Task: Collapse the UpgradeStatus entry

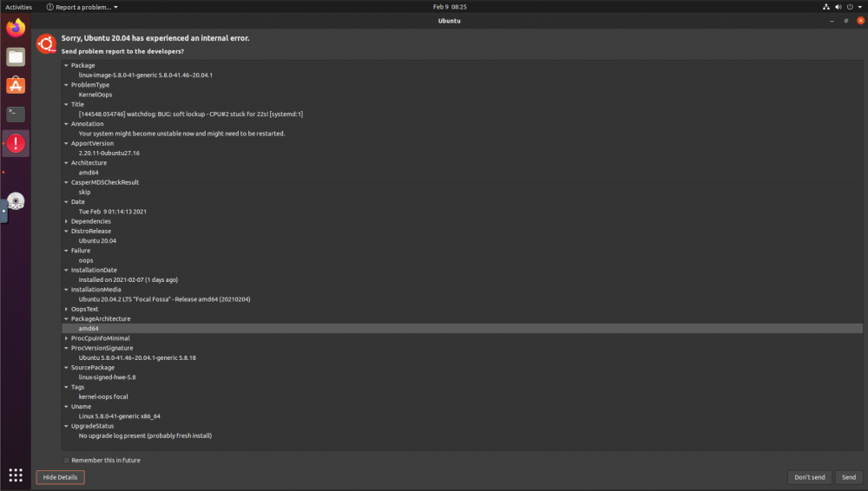Action: pos(67,426)
